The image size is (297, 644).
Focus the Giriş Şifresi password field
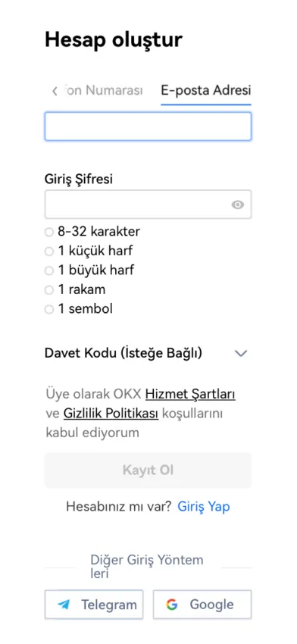[148, 204]
